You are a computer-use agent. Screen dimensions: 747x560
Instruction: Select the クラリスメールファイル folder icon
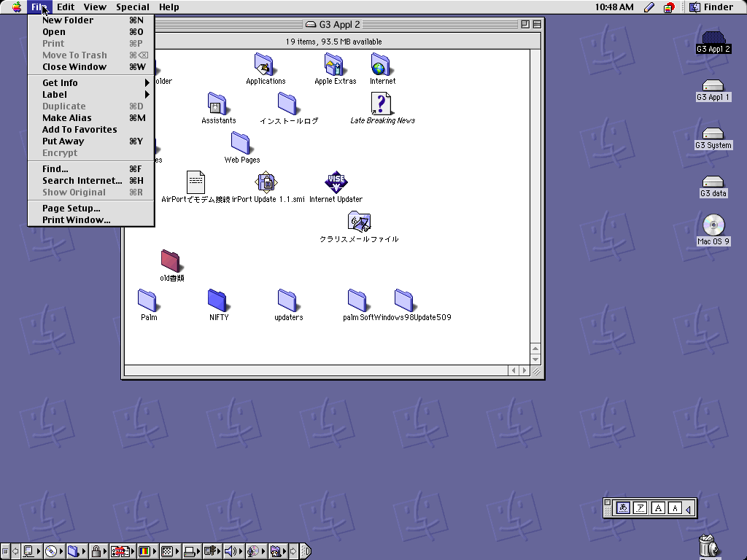tap(359, 222)
